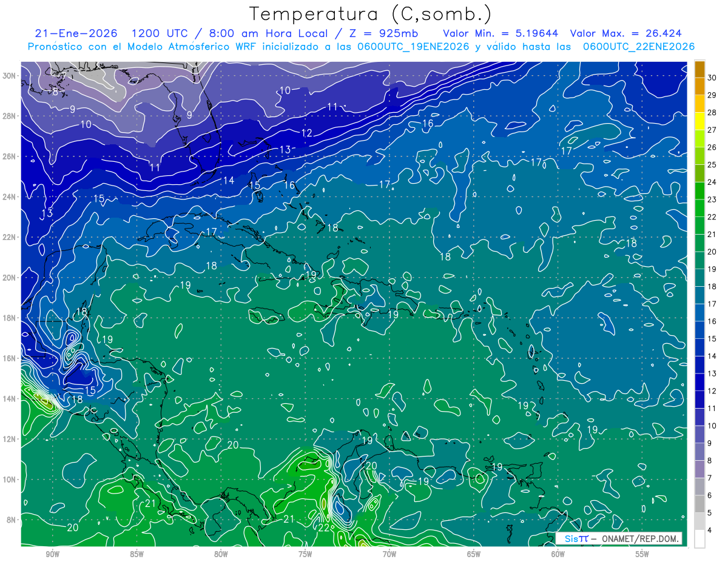
Task: Click the yellow legend swatch between 27 and 28
Action: [x=699, y=121]
